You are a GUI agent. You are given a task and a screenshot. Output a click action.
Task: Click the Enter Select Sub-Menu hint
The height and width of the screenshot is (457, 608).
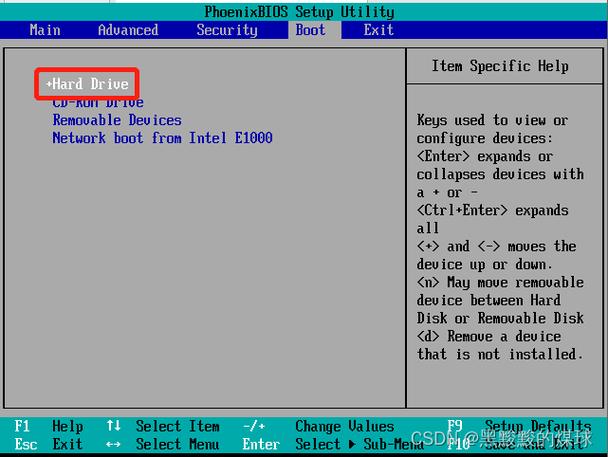pyautogui.click(x=333, y=444)
